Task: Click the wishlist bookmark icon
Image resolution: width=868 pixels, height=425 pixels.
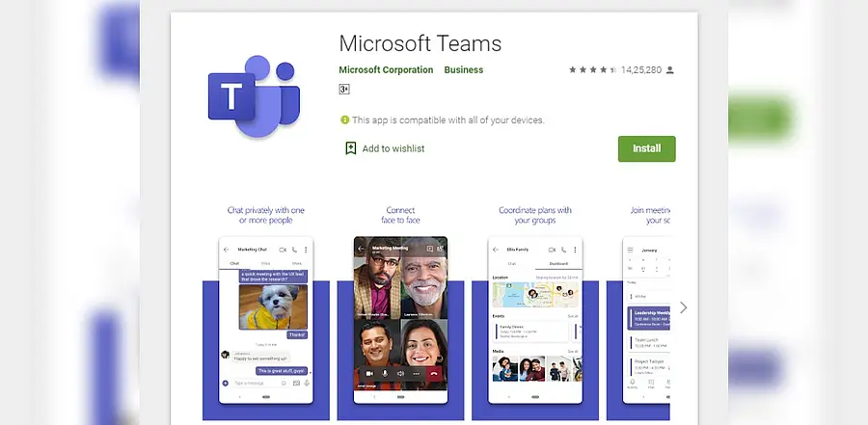Action: click(x=350, y=148)
